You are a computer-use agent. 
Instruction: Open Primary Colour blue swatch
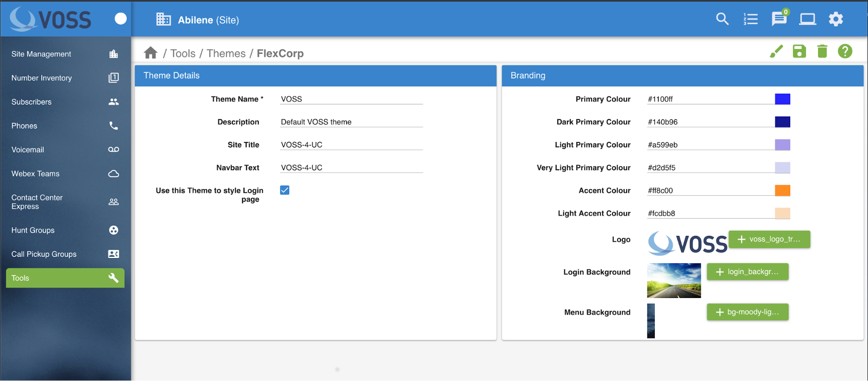[782, 99]
